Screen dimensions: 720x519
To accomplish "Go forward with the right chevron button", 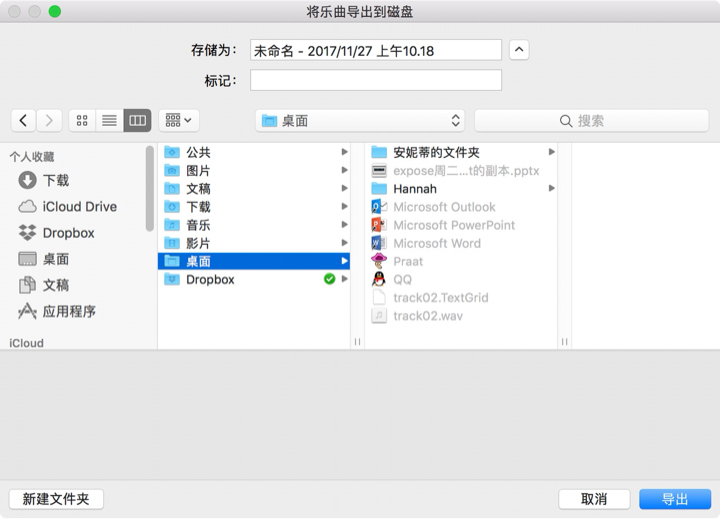I will coord(49,121).
